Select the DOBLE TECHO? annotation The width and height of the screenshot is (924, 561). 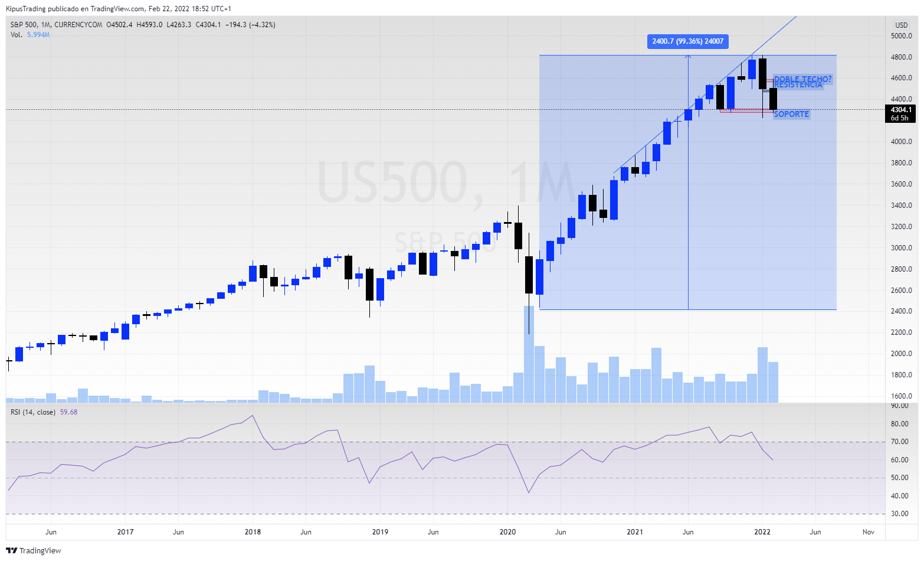pyautogui.click(x=802, y=79)
